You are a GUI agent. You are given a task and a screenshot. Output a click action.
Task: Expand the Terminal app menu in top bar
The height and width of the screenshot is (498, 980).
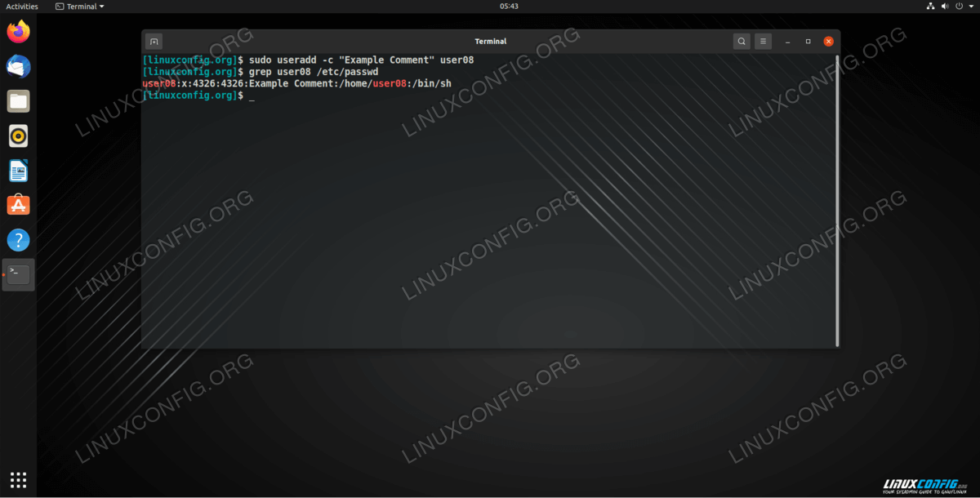tap(80, 7)
